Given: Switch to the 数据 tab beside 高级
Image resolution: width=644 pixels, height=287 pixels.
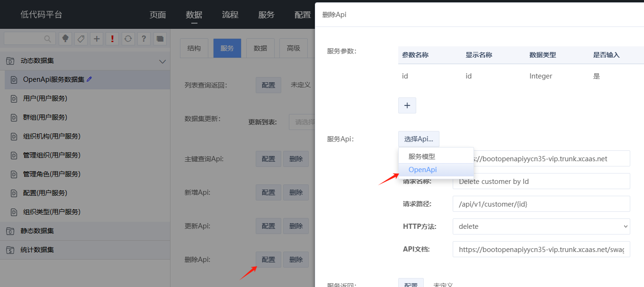Looking at the screenshot, I should point(260,48).
